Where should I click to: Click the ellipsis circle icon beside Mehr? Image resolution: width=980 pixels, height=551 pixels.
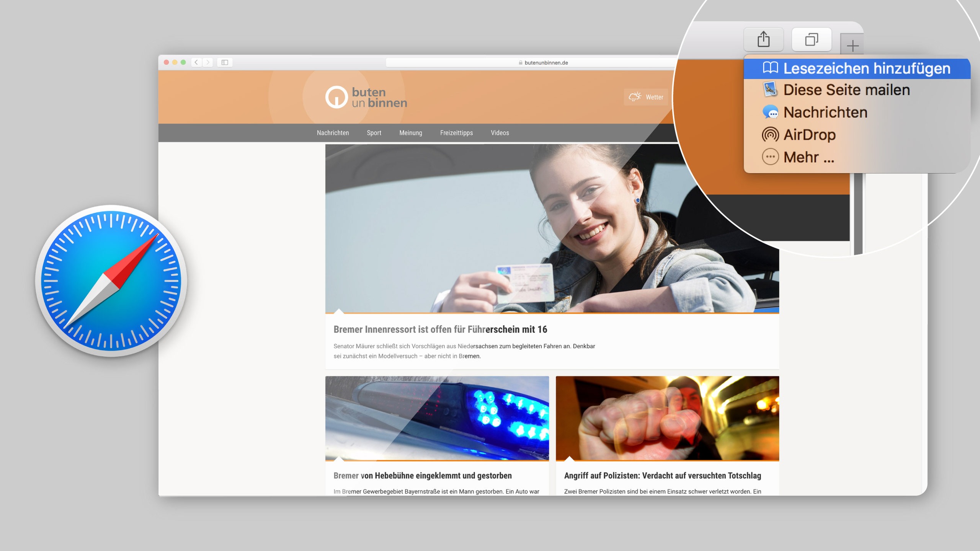[x=770, y=157]
